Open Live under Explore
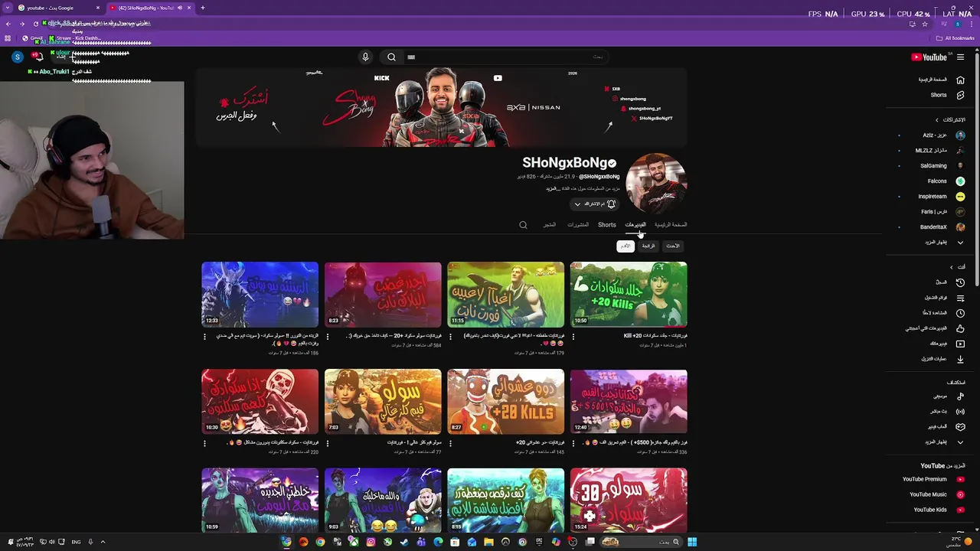980x551 pixels. (x=940, y=411)
